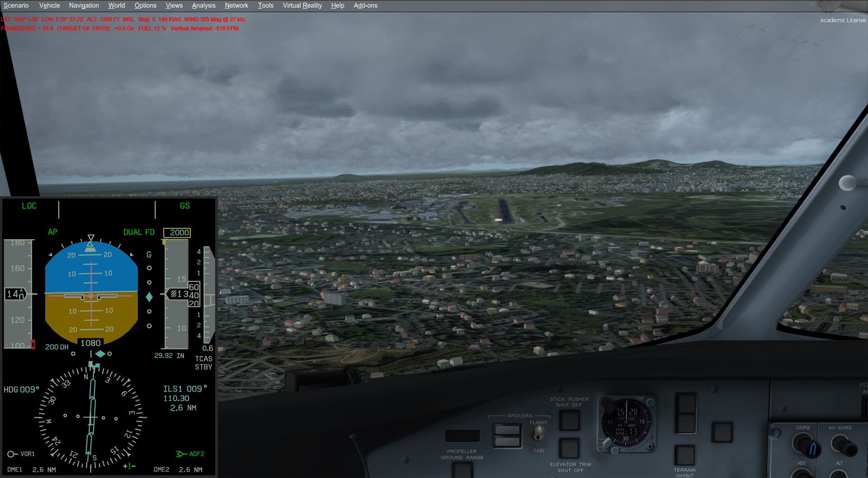The height and width of the screenshot is (478, 868).
Task: Click the selected altitude 2000 box
Action: click(x=177, y=232)
